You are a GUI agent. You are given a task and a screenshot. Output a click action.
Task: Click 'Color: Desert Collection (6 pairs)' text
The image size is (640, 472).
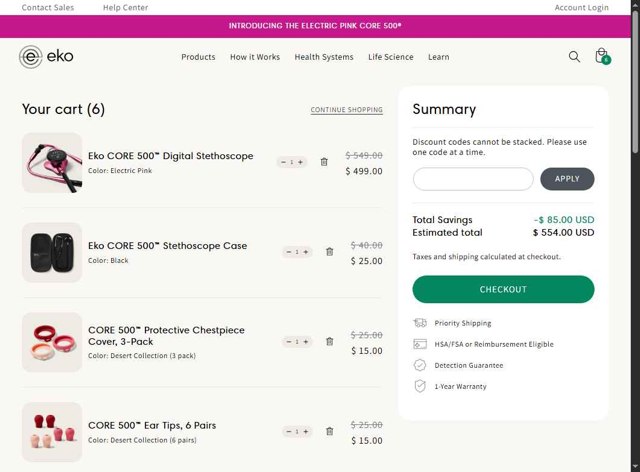[142, 440]
